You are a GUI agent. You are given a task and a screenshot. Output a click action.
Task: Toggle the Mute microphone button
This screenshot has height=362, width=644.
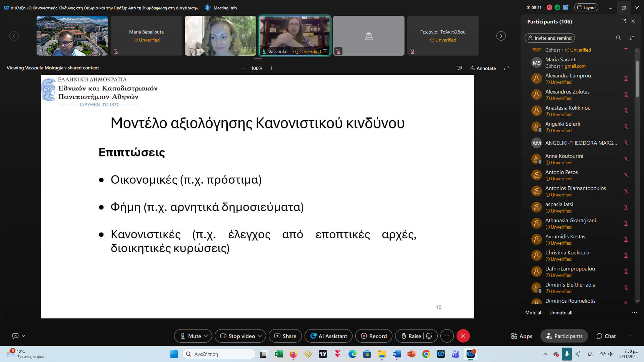pos(191,336)
